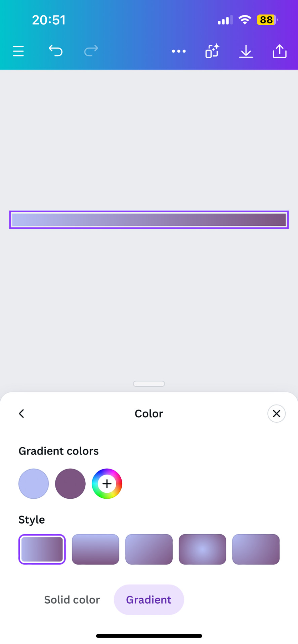Switch to the Solid color tab
298x644 pixels.
click(x=72, y=600)
